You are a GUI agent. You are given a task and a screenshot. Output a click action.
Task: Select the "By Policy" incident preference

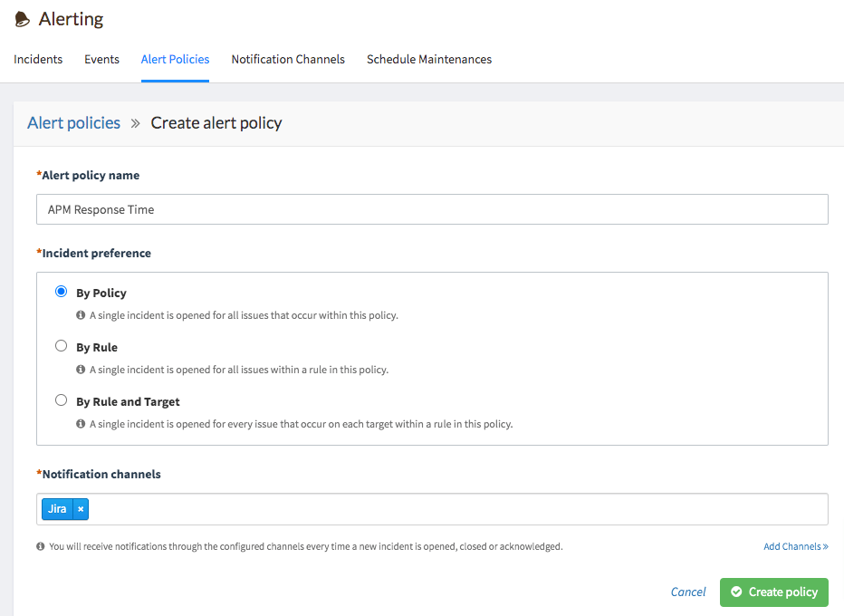coord(61,291)
